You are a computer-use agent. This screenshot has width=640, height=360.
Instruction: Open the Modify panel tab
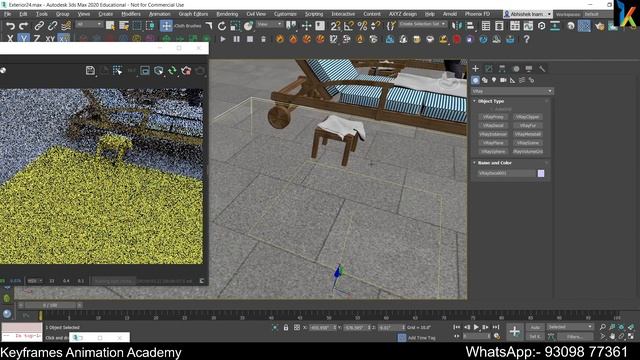pyautogui.click(x=489, y=69)
